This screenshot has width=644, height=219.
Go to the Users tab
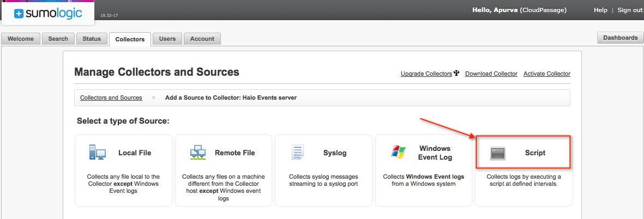pyautogui.click(x=167, y=39)
